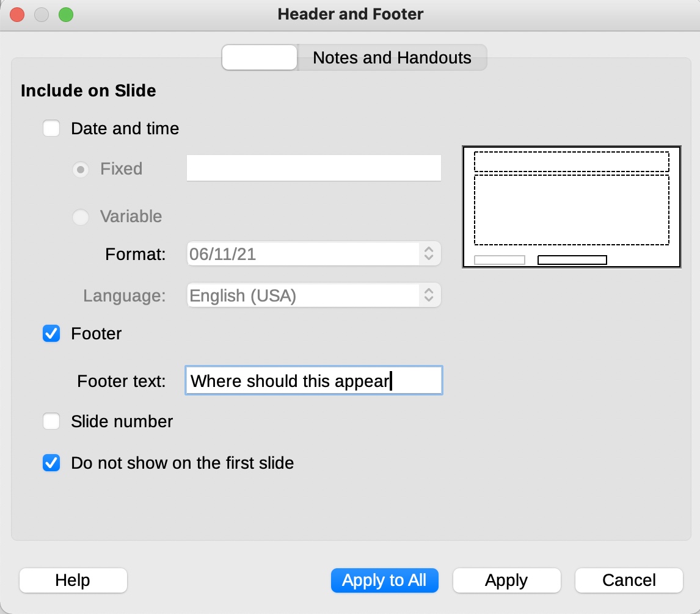Select the Variable date radio button
The image size is (700, 614).
(x=80, y=217)
